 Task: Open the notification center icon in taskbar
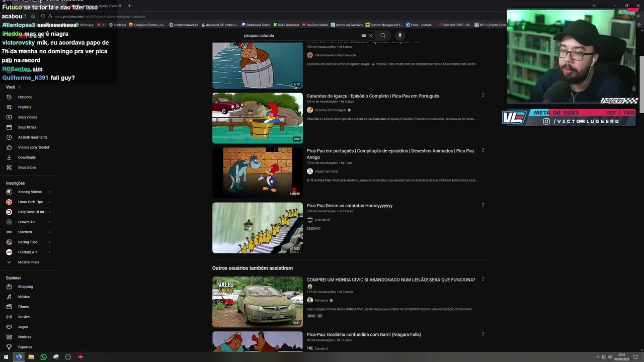(635, 357)
